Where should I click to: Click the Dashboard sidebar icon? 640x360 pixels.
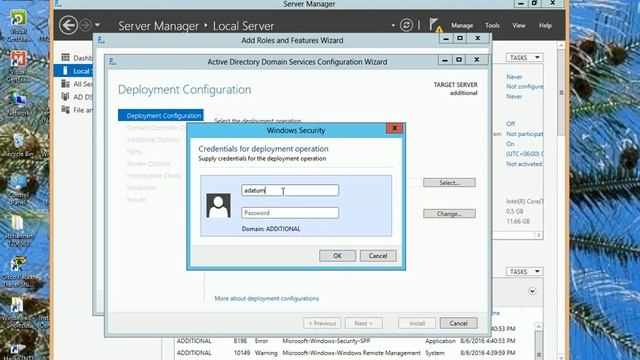tap(65, 57)
